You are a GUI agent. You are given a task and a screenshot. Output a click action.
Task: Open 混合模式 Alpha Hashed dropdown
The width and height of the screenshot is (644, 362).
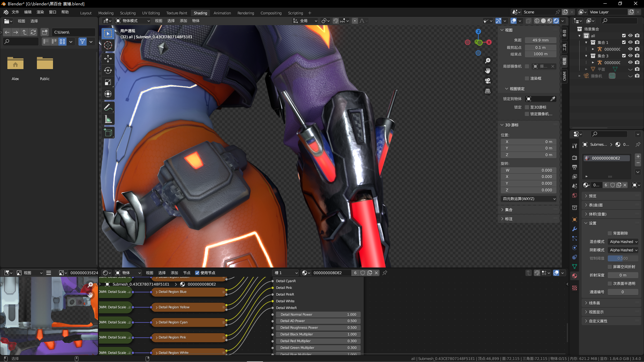[623, 242]
